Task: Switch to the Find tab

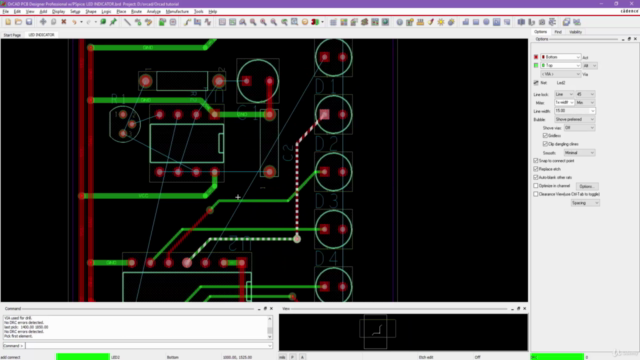Action: (558, 32)
